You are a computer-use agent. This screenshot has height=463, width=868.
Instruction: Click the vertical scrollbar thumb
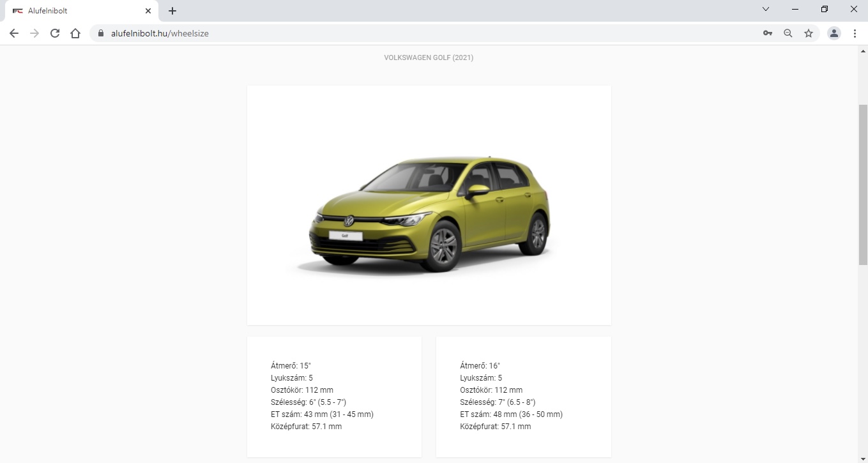click(x=863, y=185)
